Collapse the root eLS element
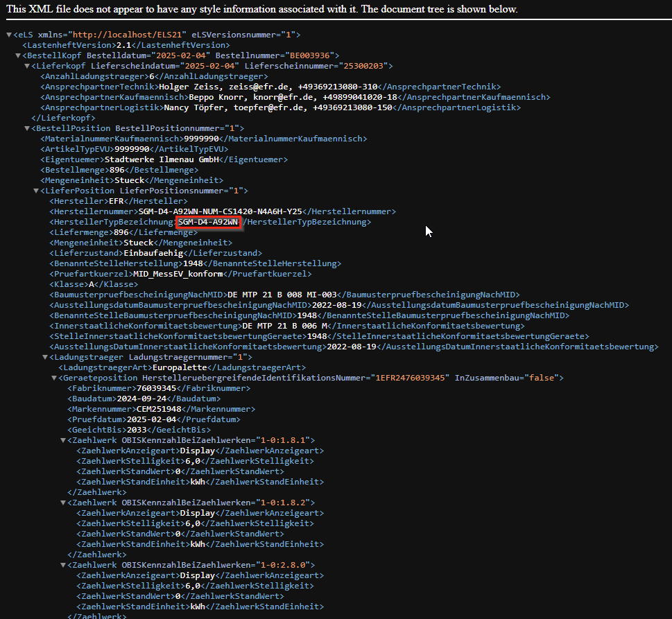The image size is (672, 619). pos(8,35)
